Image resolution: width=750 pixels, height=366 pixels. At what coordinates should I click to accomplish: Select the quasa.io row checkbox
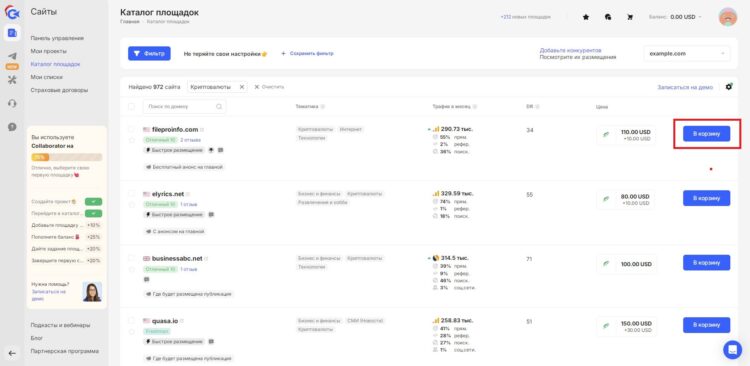pos(131,320)
